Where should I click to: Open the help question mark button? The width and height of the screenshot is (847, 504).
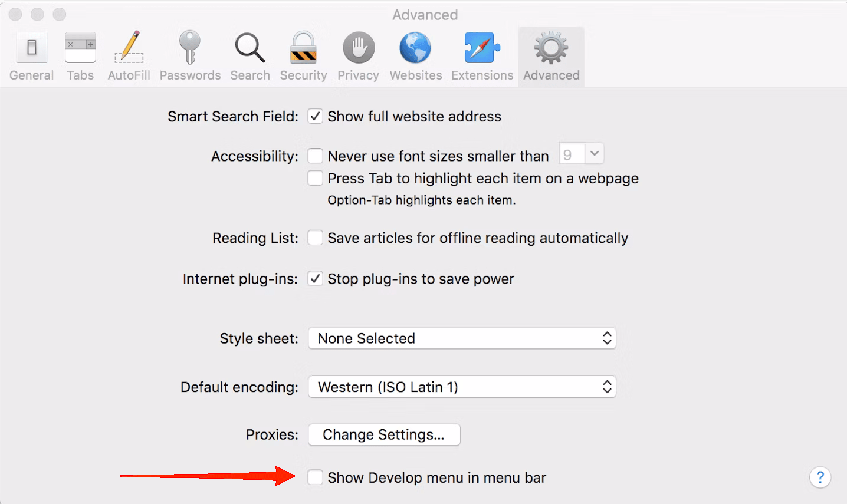point(820,477)
